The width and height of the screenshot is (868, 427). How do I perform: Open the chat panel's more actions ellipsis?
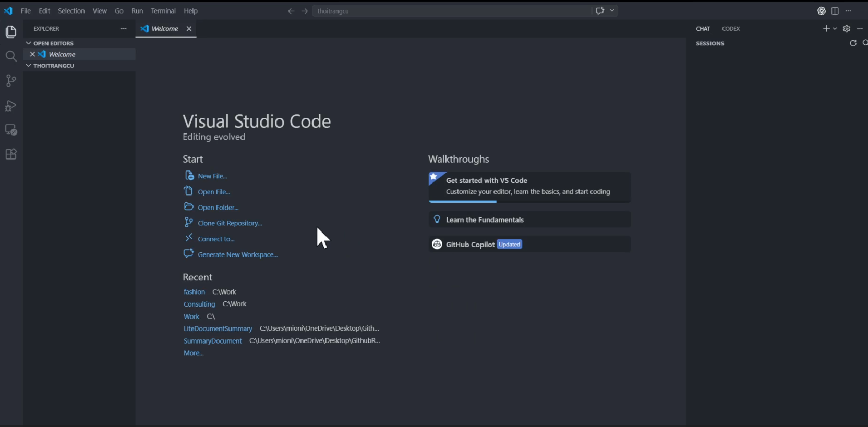(860, 29)
